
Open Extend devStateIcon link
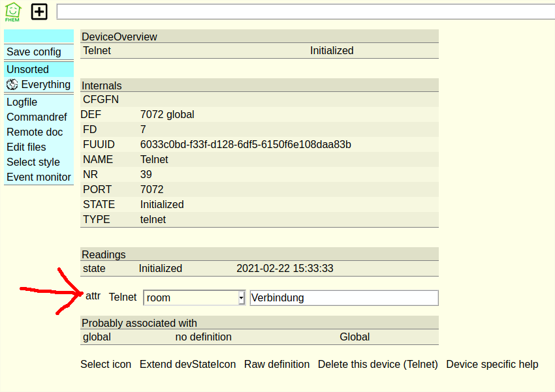click(187, 365)
